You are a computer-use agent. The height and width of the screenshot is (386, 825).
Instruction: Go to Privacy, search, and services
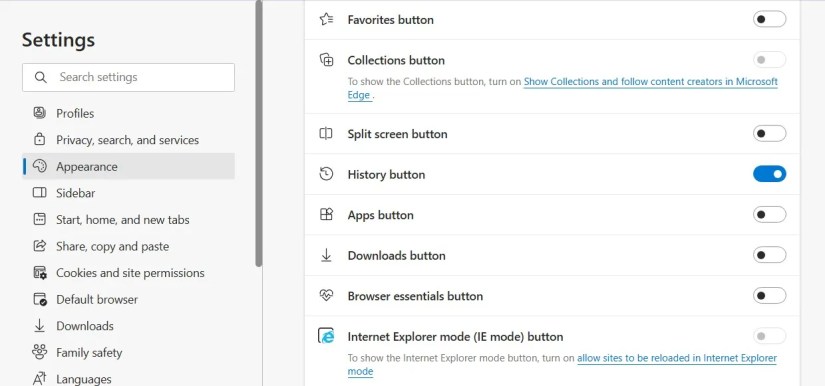pyautogui.click(x=128, y=140)
